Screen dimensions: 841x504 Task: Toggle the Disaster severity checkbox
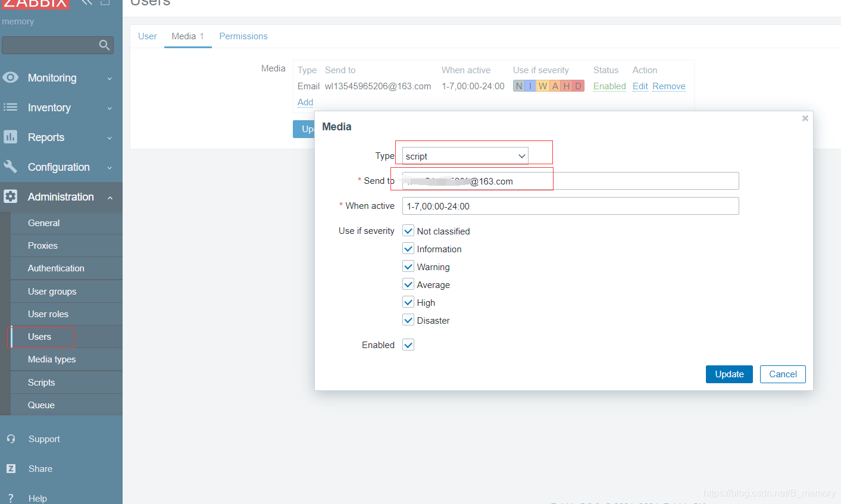tap(408, 320)
